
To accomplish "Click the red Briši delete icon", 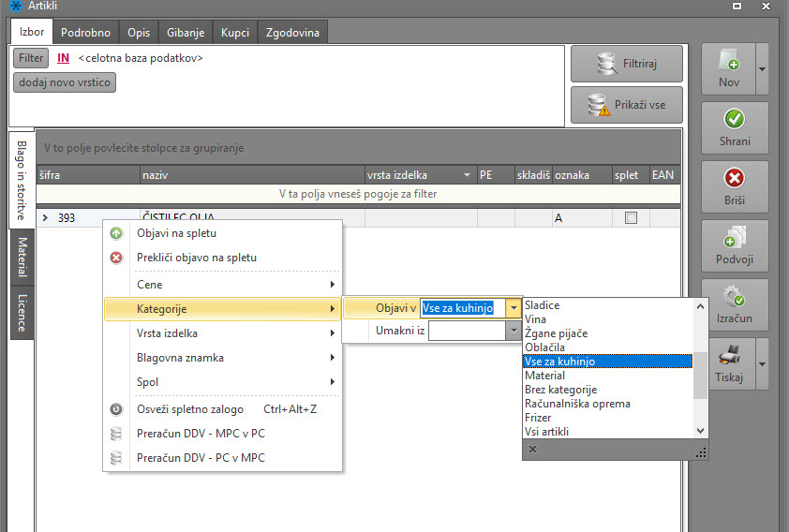I will pyautogui.click(x=735, y=178).
